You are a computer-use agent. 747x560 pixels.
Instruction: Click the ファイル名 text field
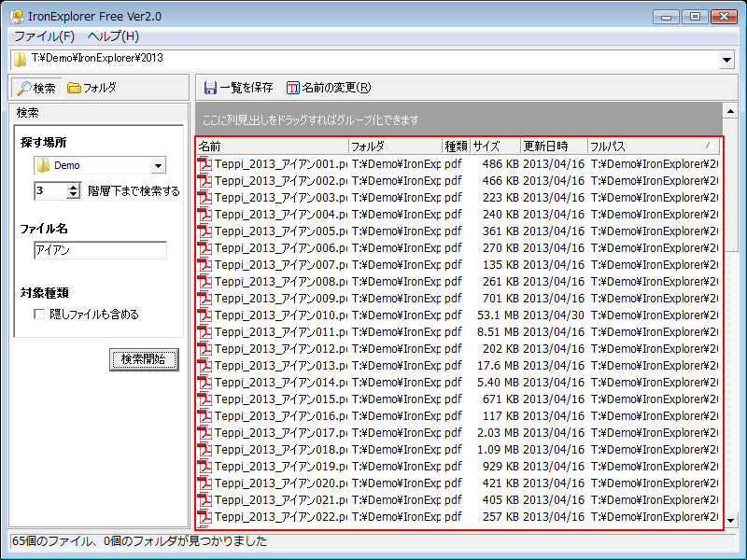100,250
